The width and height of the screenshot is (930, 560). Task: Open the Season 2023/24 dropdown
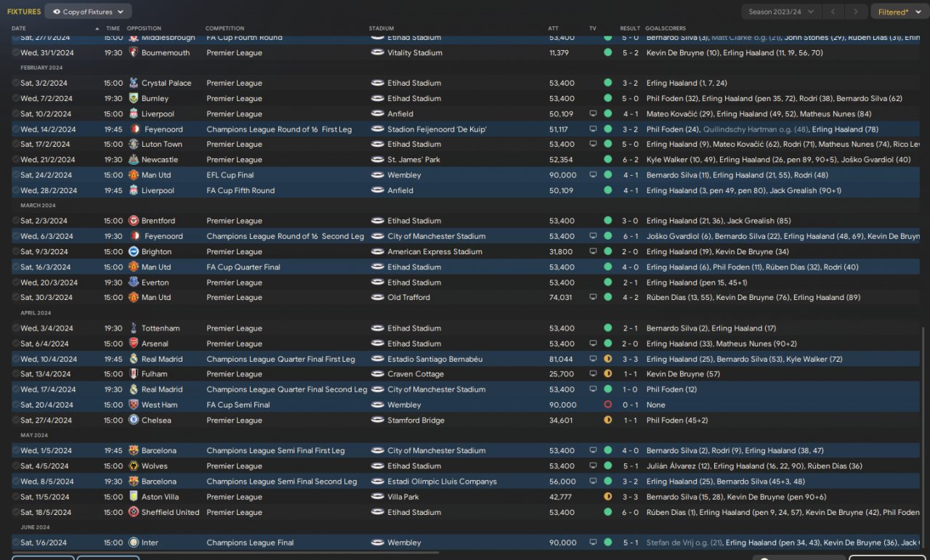[782, 12]
